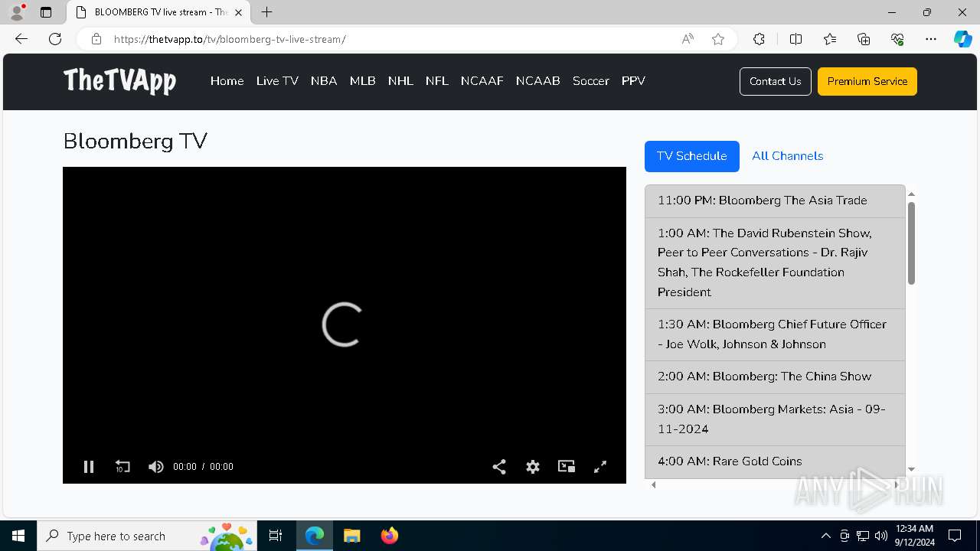Select 3:00 AM Bloomberg Markets: Asia

[x=775, y=419]
